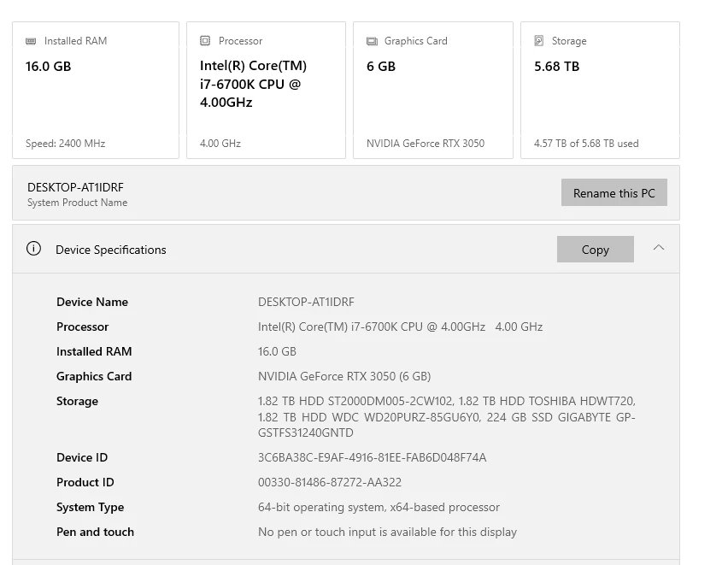Screen dimensions: 728x565
Task: Collapse the Device Specifications section chevron
Action: pos(658,248)
